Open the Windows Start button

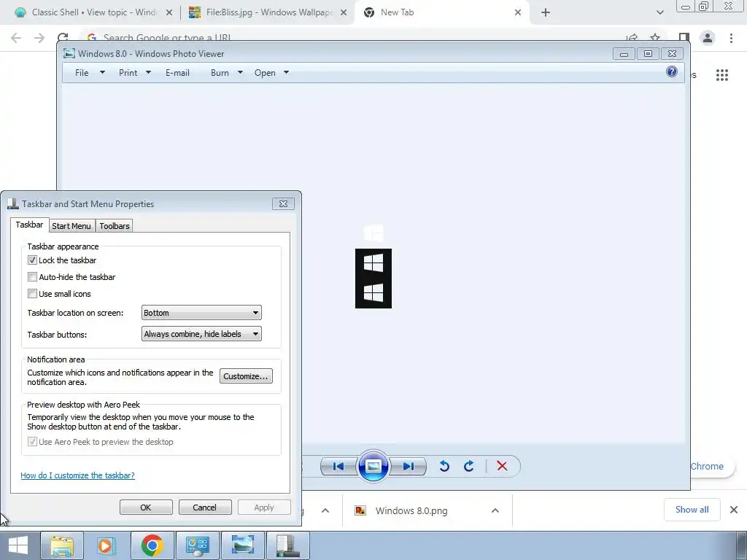click(x=18, y=545)
